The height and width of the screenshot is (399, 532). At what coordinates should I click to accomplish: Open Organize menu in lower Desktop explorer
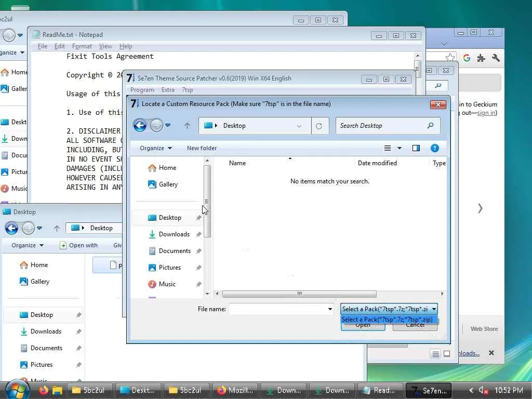click(27, 245)
